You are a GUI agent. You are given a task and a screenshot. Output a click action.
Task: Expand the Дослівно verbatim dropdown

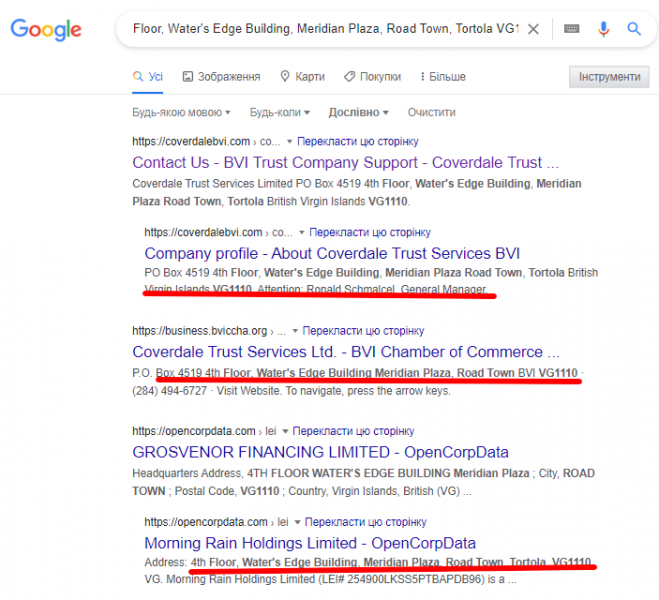tap(358, 112)
